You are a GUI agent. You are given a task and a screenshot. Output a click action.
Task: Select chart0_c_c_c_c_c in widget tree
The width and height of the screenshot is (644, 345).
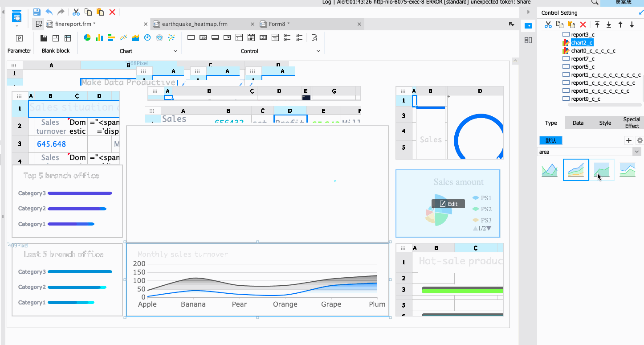tap(593, 51)
